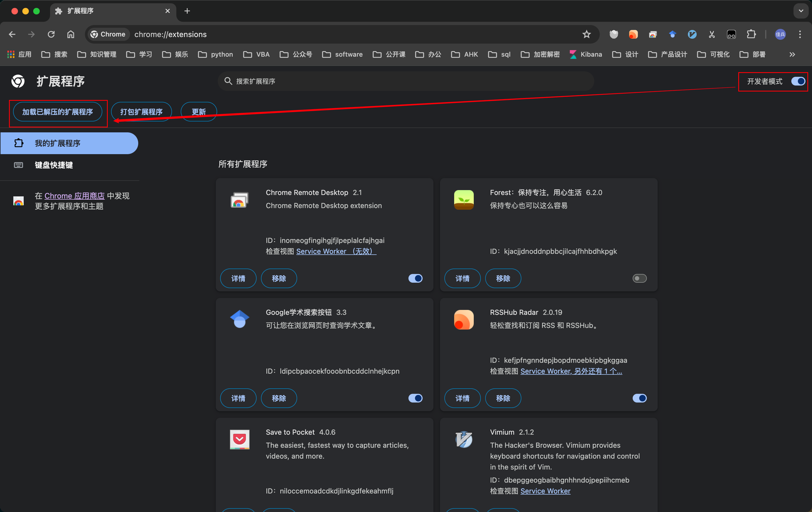This screenshot has height=512, width=812.
Task: Click 移除 for Google学术搜索按钮
Action: pyautogui.click(x=279, y=398)
